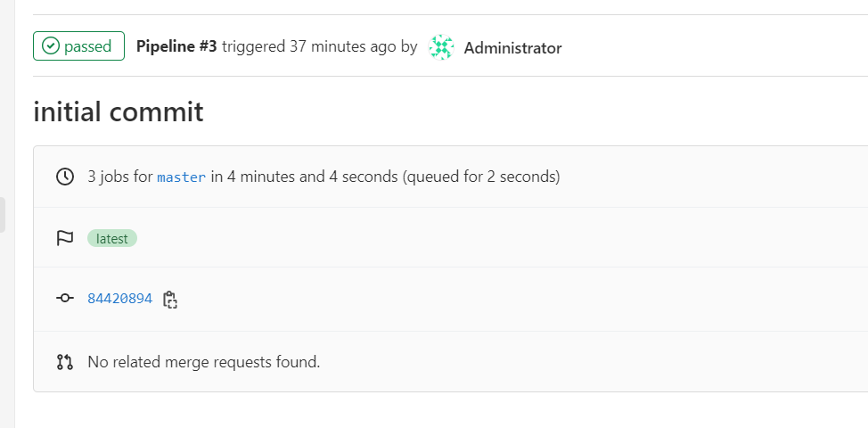Click the initial commit heading
This screenshot has width=868, height=428.
tap(119, 111)
